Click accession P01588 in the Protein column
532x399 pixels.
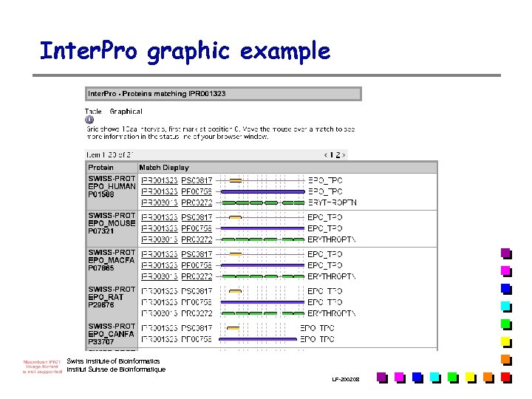tap(101, 194)
